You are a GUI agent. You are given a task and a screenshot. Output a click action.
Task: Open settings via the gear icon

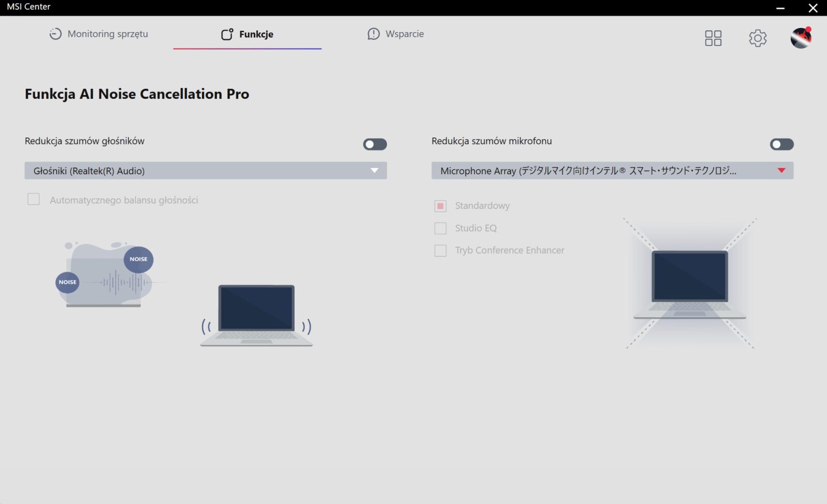point(757,38)
